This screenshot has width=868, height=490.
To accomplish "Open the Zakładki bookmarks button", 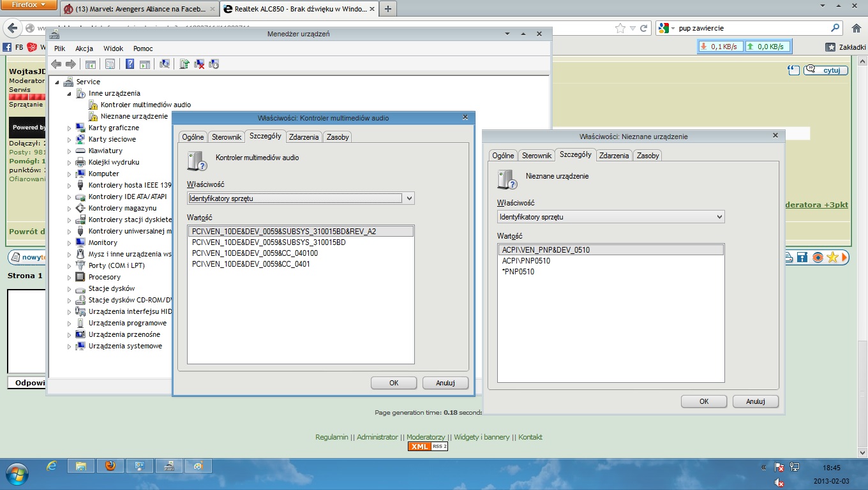I will coord(846,47).
